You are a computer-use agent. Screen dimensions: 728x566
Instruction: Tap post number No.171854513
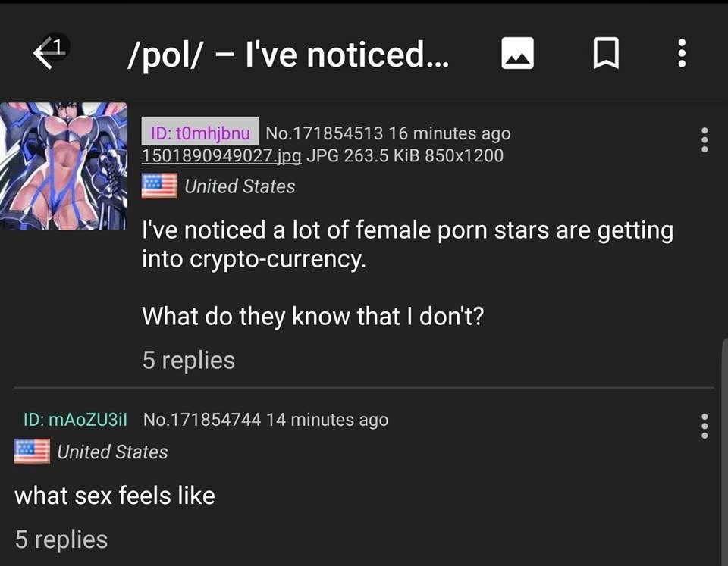[324, 133]
